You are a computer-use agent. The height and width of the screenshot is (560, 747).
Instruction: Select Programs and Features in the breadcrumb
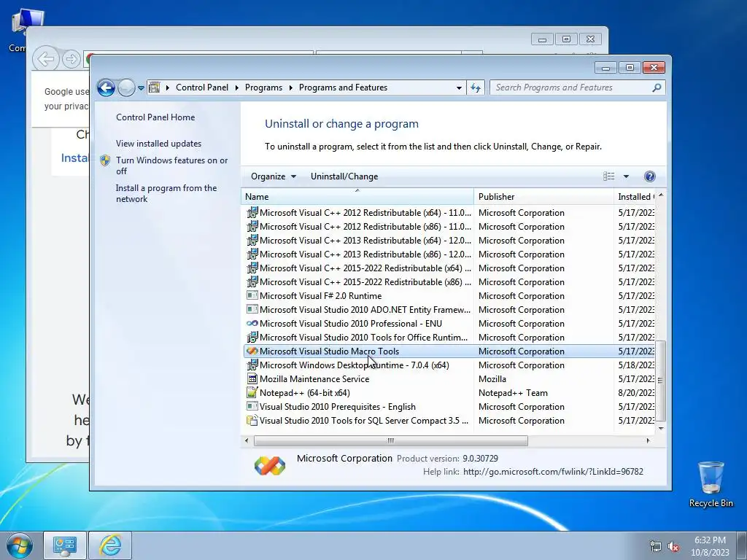click(x=343, y=87)
